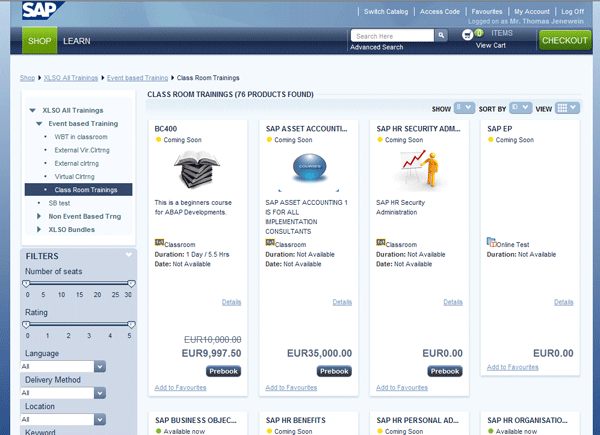Click the green cart item count badge
This screenshot has width=600, height=435.
[479, 33]
